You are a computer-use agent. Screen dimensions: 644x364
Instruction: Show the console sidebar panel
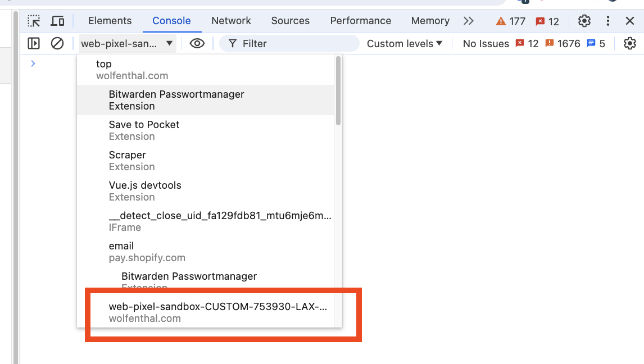pyautogui.click(x=34, y=43)
